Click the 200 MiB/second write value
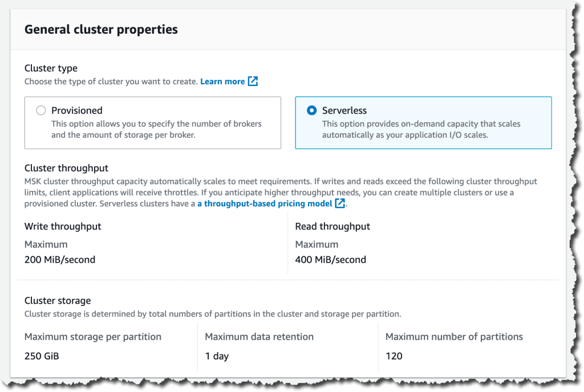 click(60, 260)
